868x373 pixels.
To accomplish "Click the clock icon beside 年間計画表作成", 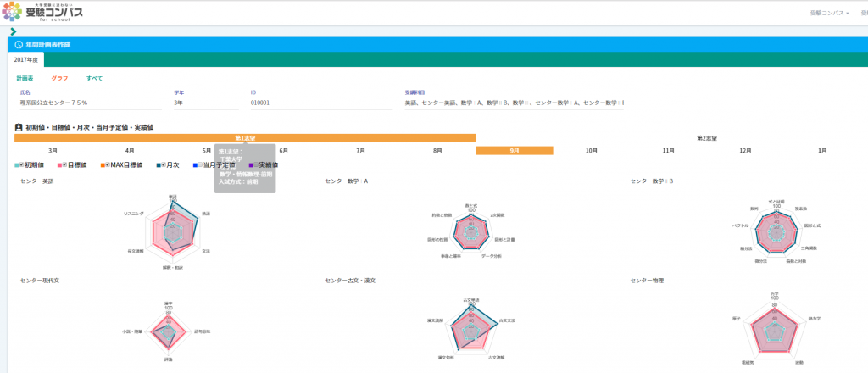I will coord(19,44).
